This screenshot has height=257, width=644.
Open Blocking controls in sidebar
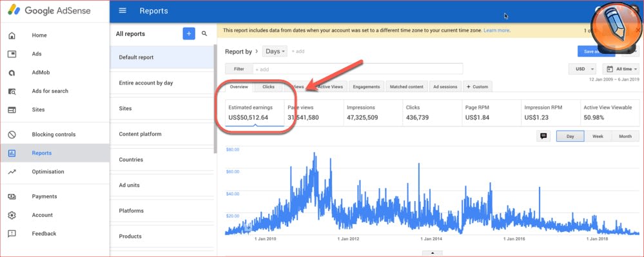coord(55,134)
